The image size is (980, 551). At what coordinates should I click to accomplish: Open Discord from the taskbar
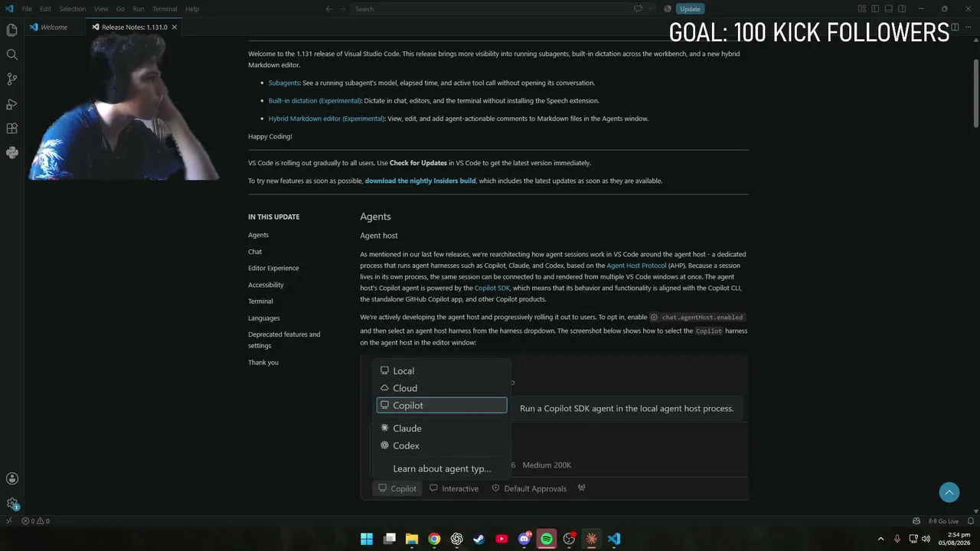[x=524, y=539]
